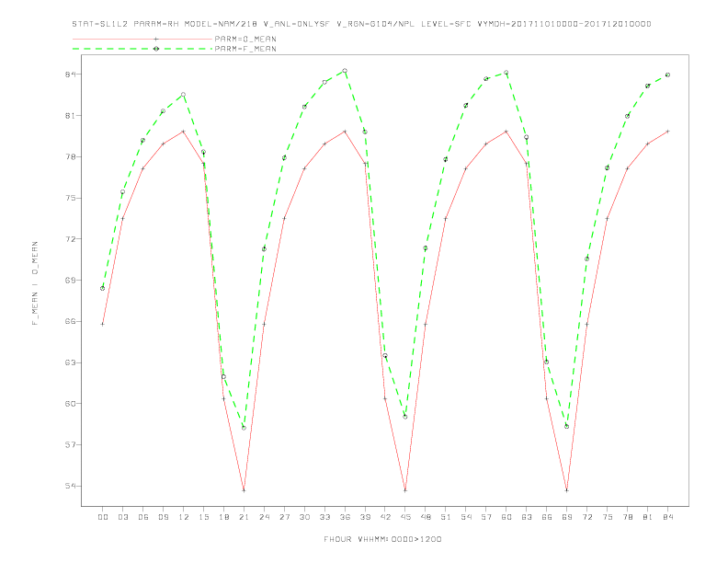Click the green F_MEAN marker at hour 00
Image resolution: width=728 pixels, height=563 pixels.
[103, 289]
